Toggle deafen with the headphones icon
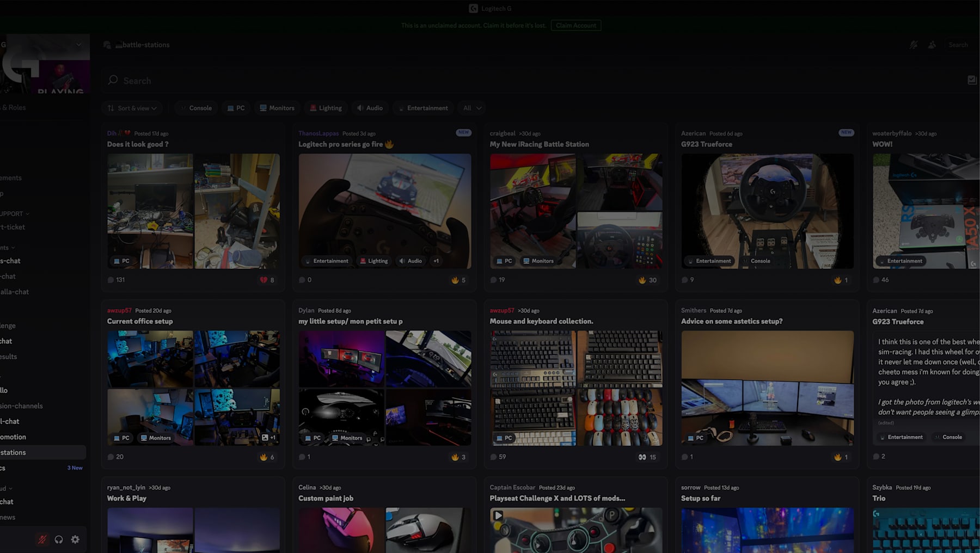980x553 pixels. click(x=59, y=539)
